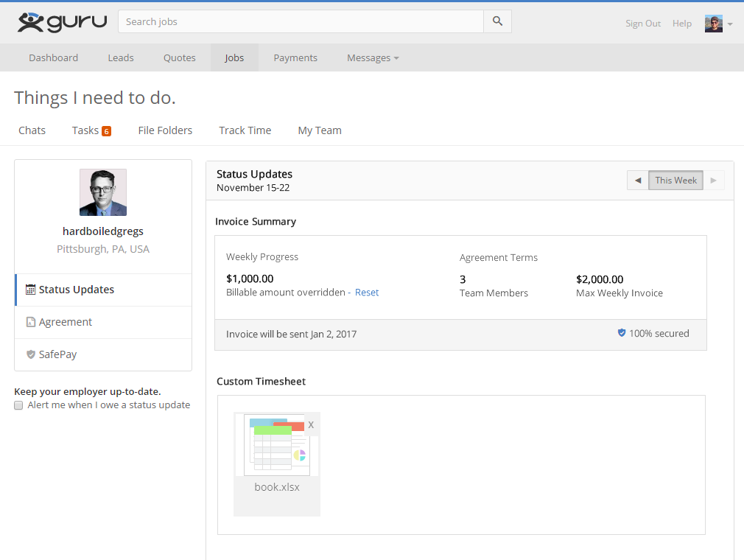The image size is (744, 560).
Task: Open the Help link
Action: click(682, 24)
